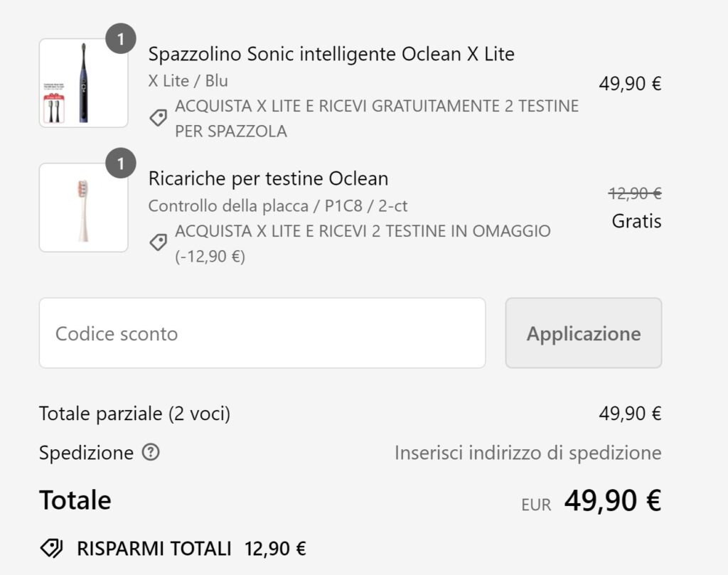Click the crossed-out 12,90 € price

635,193
